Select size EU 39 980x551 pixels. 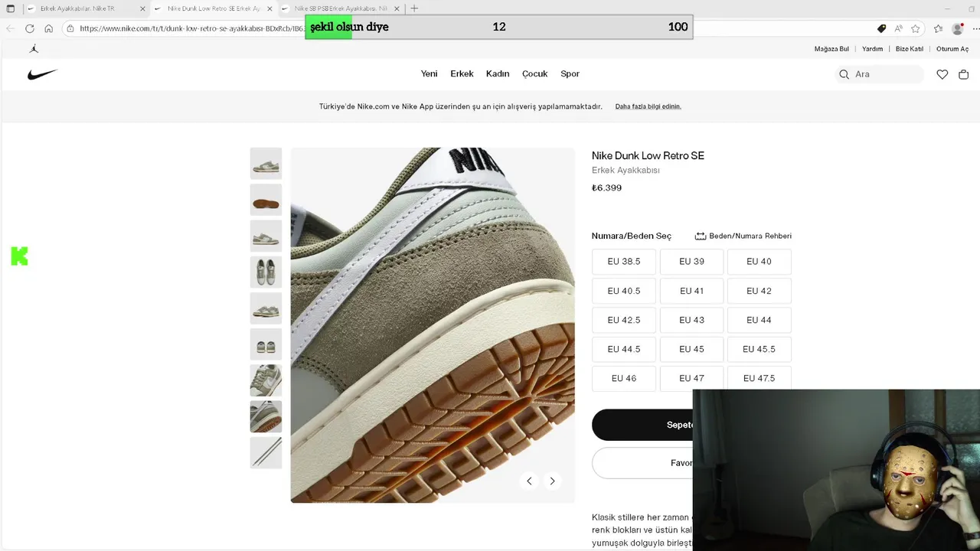point(691,262)
